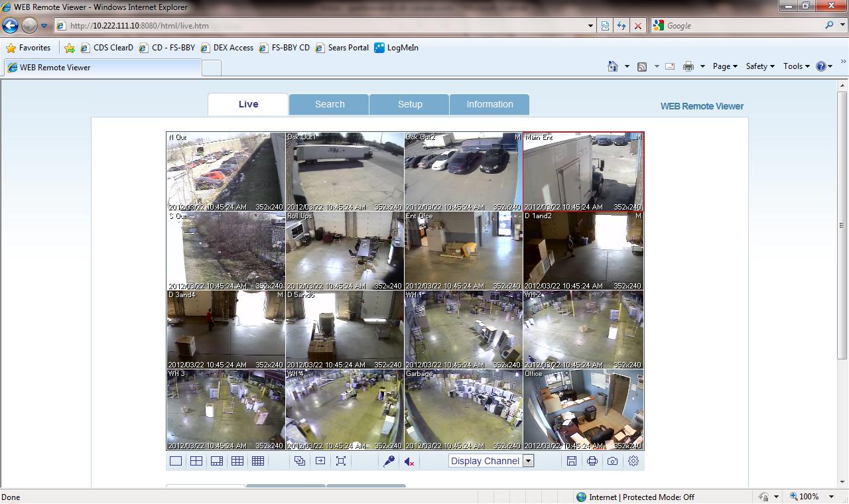Open the Display Channel dropdown
849x504 pixels.
coord(491,461)
